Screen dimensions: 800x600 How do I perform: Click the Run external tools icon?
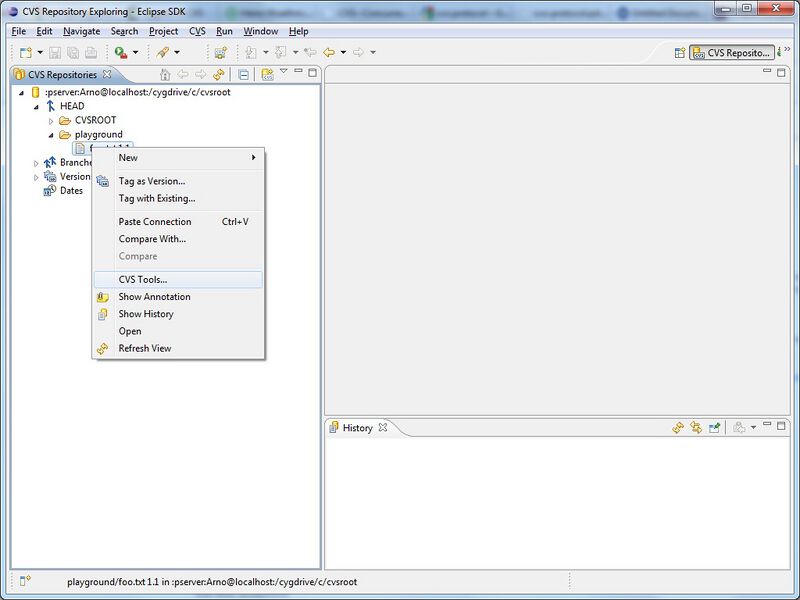coord(121,53)
